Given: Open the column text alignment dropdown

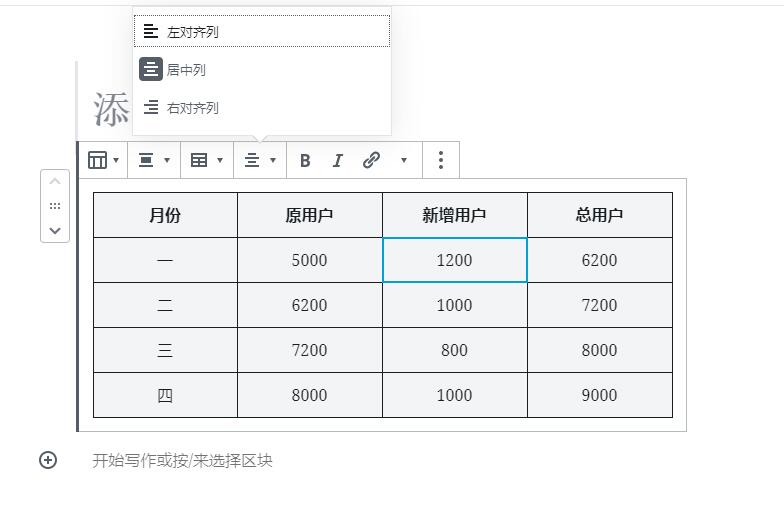Looking at the screenshot, I should (x=260, y=160).
